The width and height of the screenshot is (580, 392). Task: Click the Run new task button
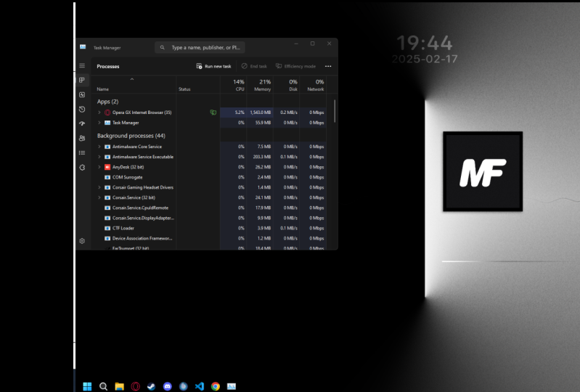214,66
